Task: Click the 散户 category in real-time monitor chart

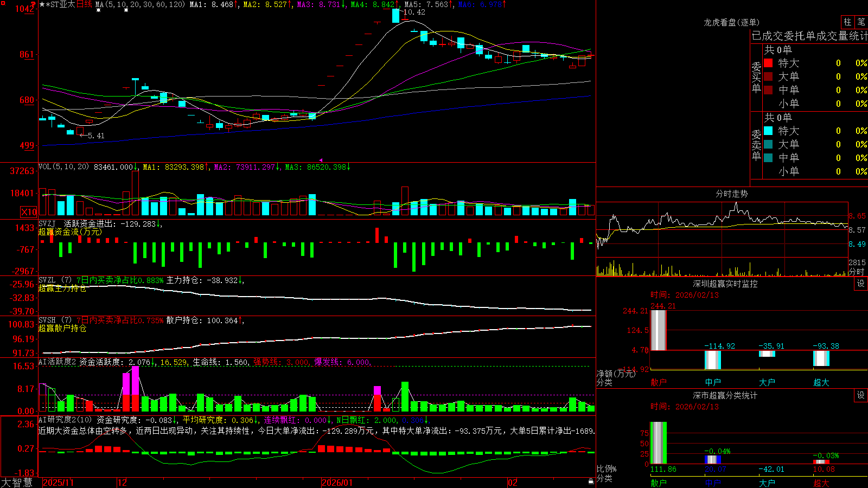Action: pos(659,382)
